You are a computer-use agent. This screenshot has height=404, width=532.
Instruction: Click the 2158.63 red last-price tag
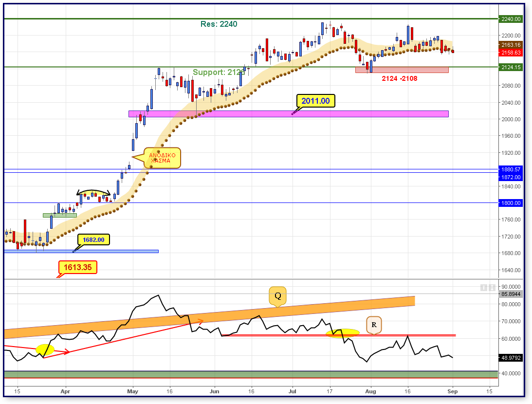pyautogui.click(x=511, y=53)
